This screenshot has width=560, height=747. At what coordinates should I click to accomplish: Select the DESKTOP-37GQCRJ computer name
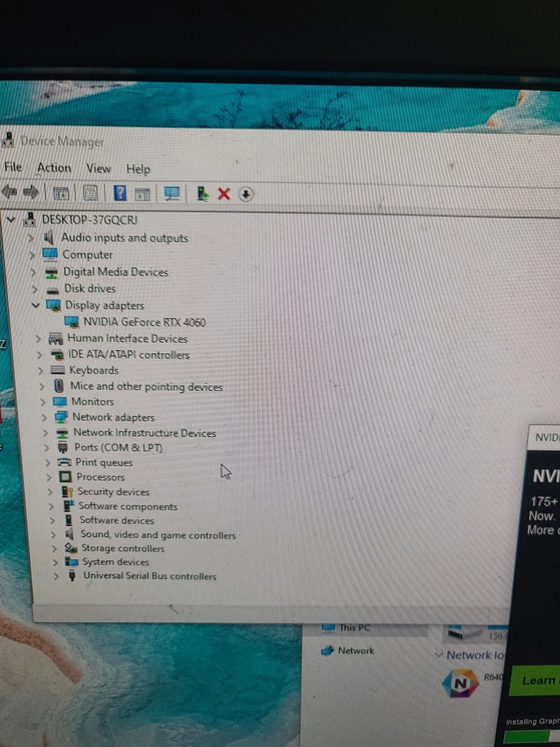click(x=90, y=220)
